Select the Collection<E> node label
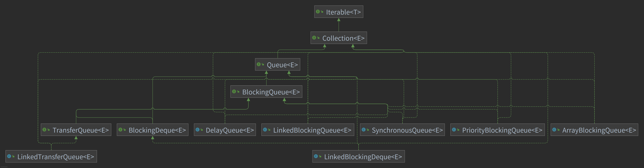Image resolution: width=644 pixels, height=168 pixels. (x=343, y=38)
